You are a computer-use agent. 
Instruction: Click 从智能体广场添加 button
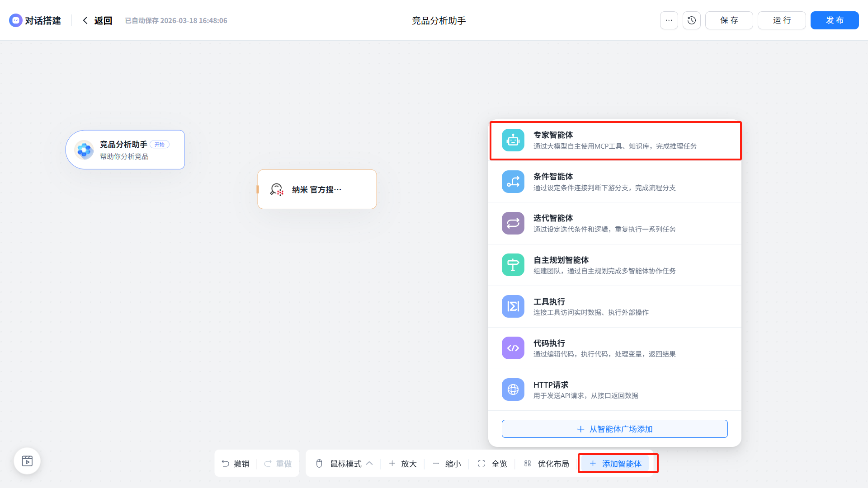[x=614, y=429]
